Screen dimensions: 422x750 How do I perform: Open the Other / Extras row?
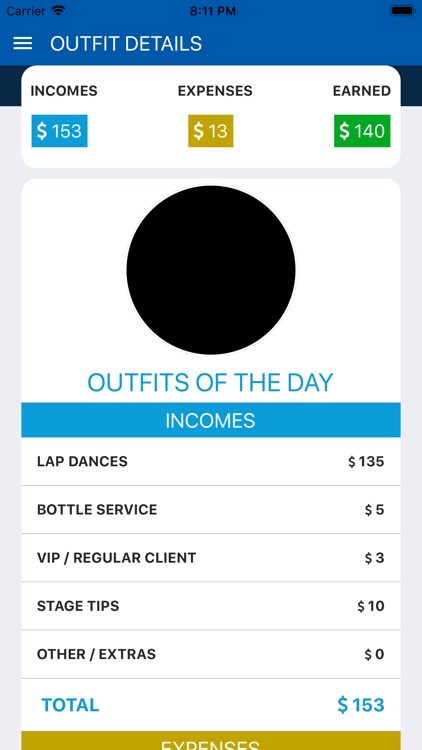click(x=211, y=654)
